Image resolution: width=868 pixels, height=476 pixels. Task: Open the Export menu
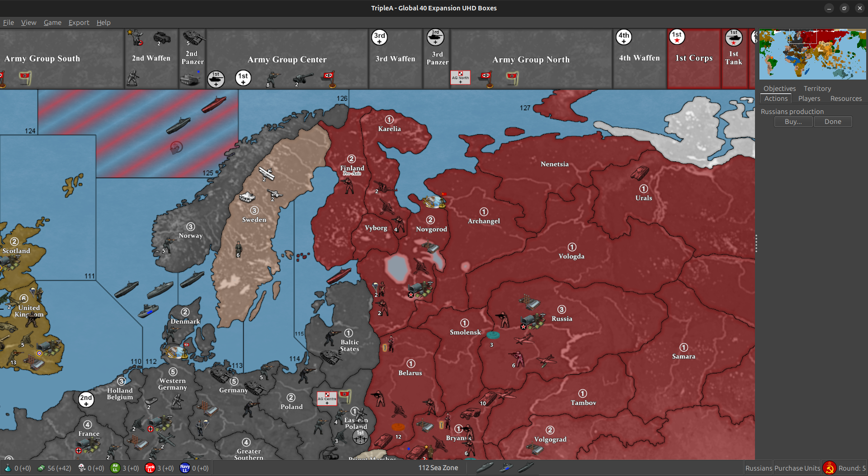coord(79,23)
